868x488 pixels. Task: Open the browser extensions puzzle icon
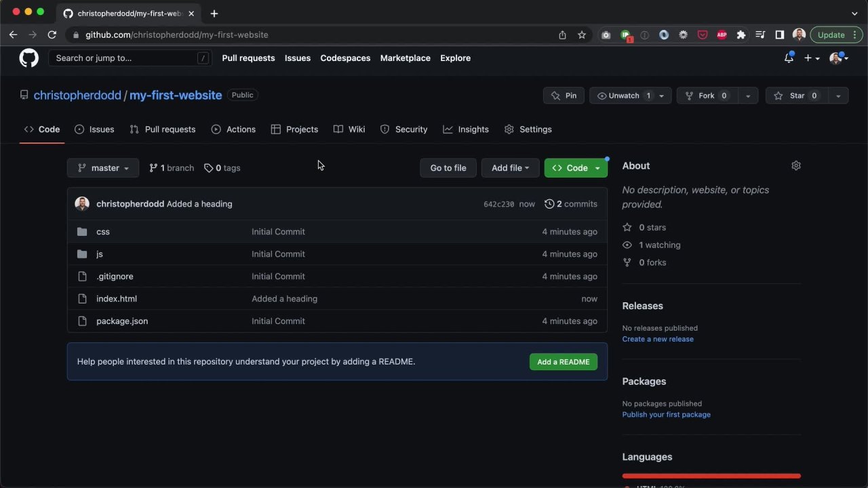tap(741, 35)
